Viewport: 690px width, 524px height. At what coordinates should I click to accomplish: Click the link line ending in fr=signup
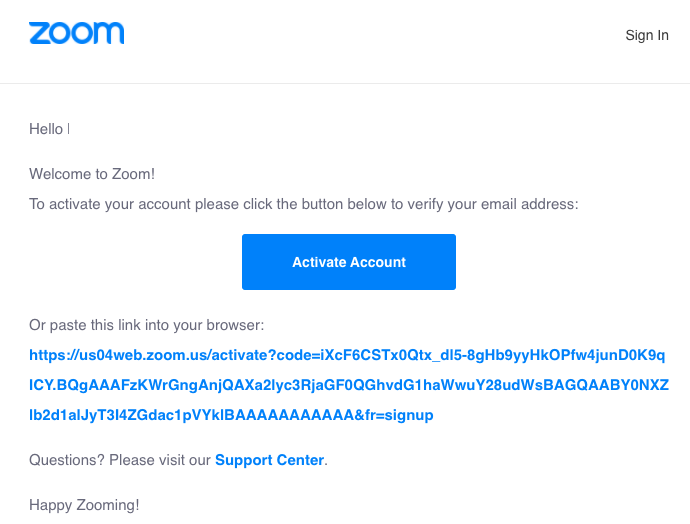click(231, 415)
